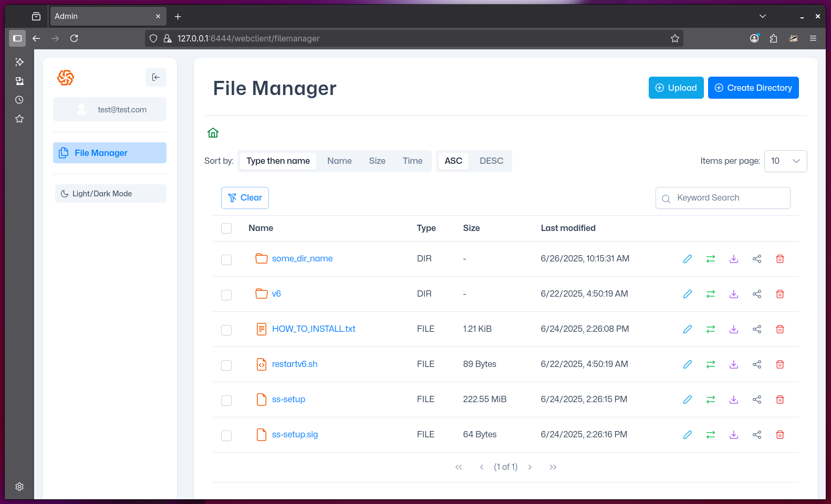Open the browser extensions puzzle icon
Image resolution: width=831 pixels, height=504 pixels.
[773, 38]
